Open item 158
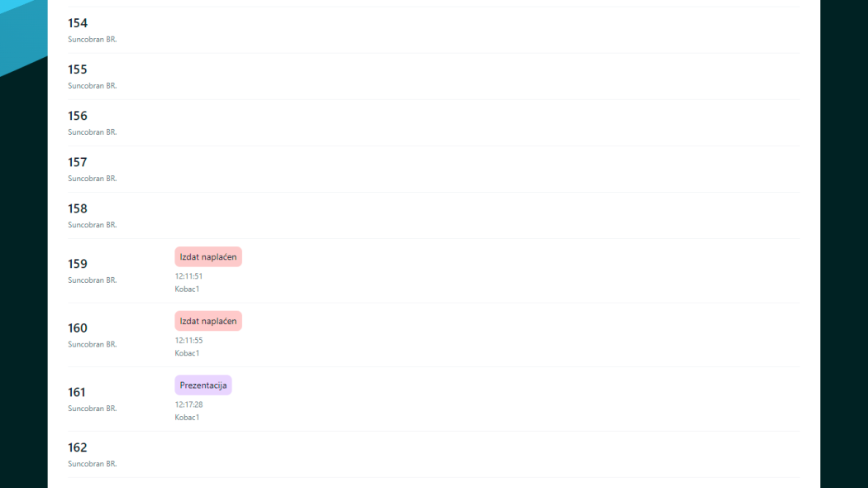The height and width of the screenshot is (488, 868). tap(78, 208)
